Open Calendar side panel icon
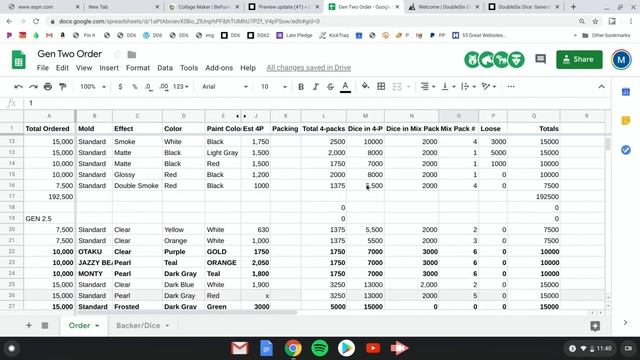The image size is (640, 360). [x=625, y=92]
